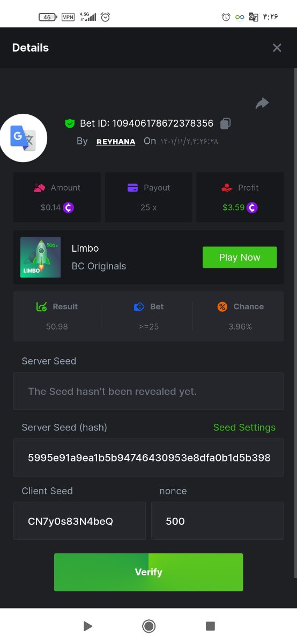The width and height of the screenshot is (297, 644).
Task: Tap the purple coin icon beside $3.59 profit
Action: (252, 207)
